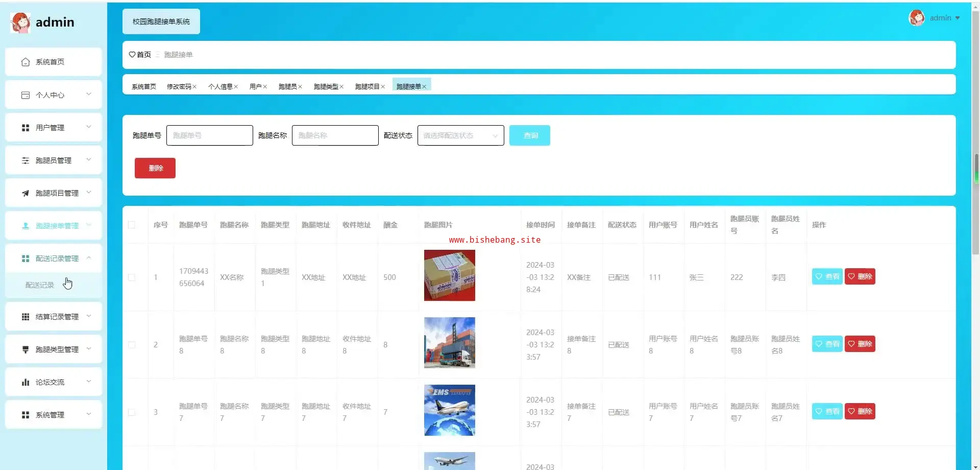Viewport: 980px width, 470px height.
Task: Close the 个人信息 tab
Action: point(236,87)
